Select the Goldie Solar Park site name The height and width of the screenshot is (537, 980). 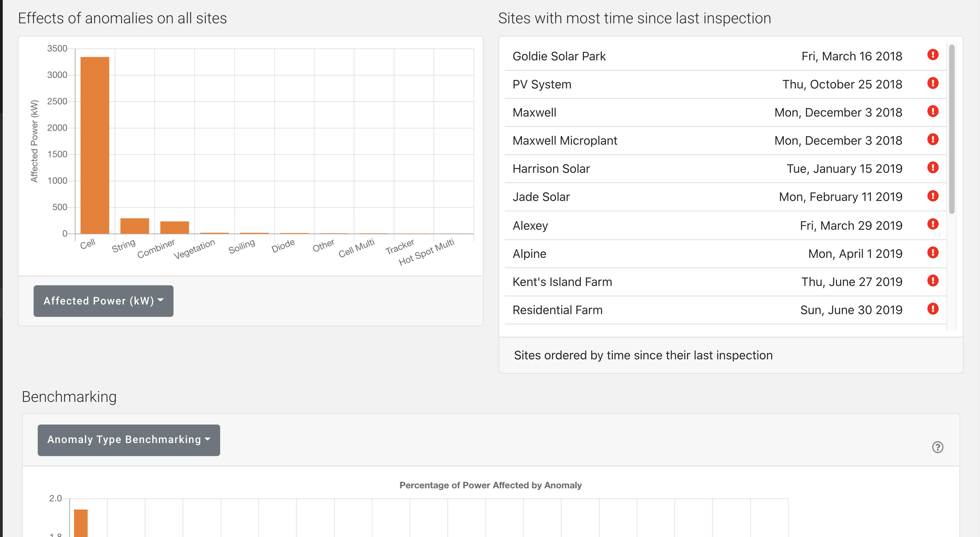tap(559, 56)
